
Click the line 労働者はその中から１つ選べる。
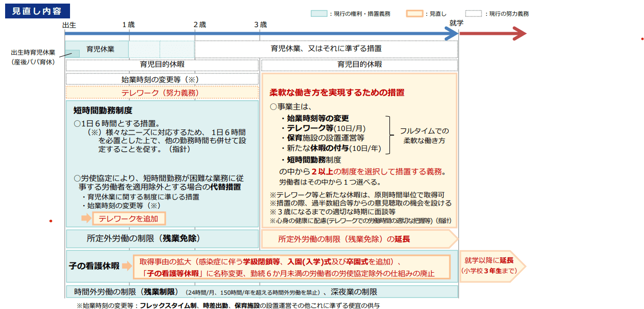(x=331, y=182)
